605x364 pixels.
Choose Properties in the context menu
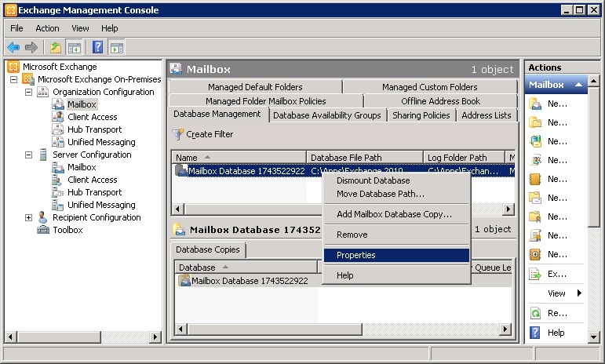396,255
